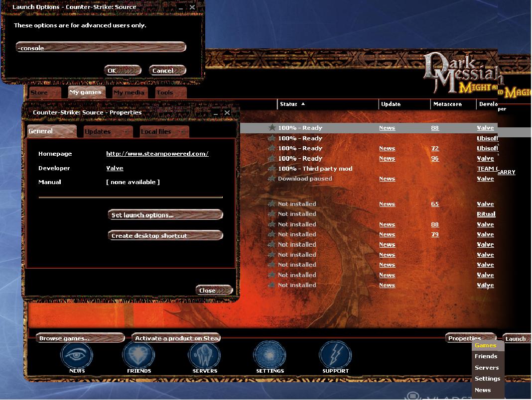Choose News in the popup menu
Image resolution: width=532 pixels, height=400 pixels.
coord(487,390)
